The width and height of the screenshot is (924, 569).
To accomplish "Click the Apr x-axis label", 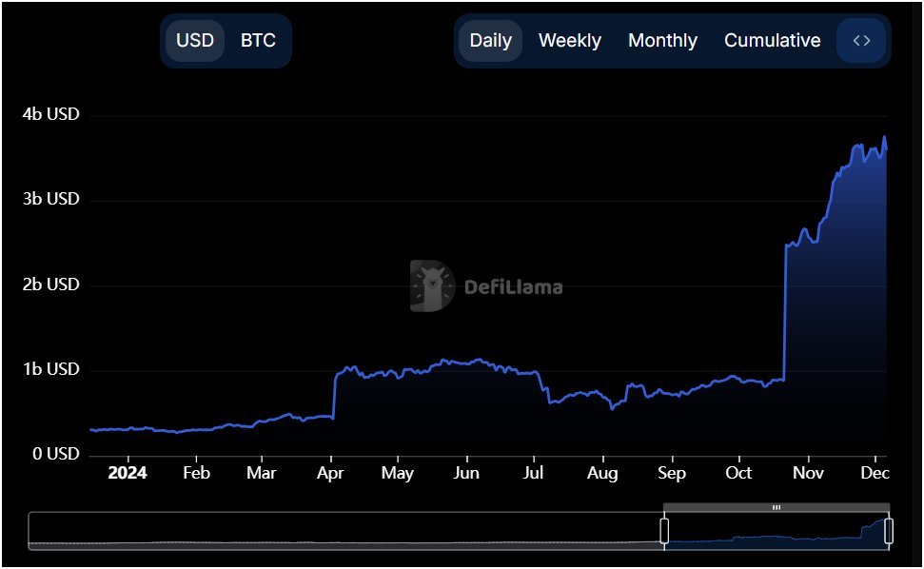I will click(330, 473).
